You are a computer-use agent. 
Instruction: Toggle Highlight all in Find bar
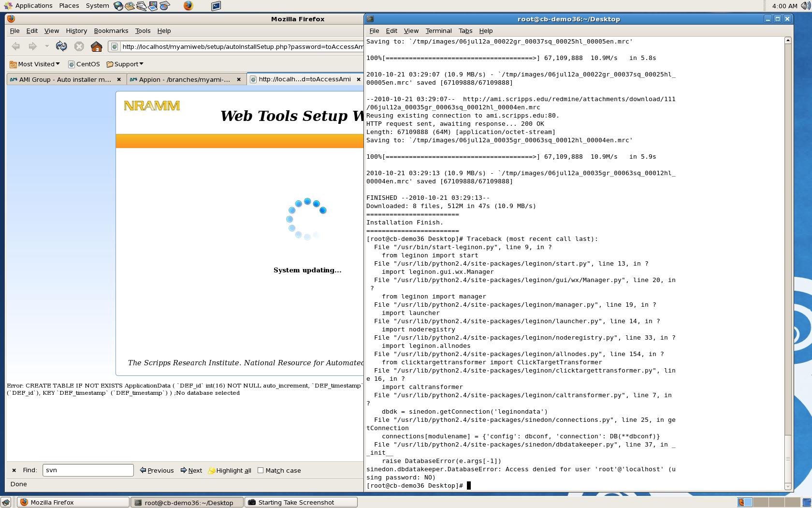pos(230,470)
